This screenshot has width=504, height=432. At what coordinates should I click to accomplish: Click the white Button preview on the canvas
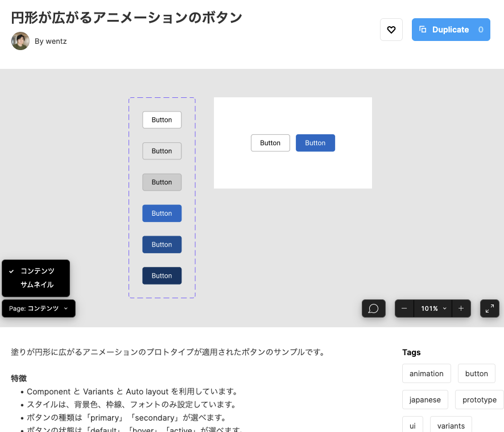[270, 143]
